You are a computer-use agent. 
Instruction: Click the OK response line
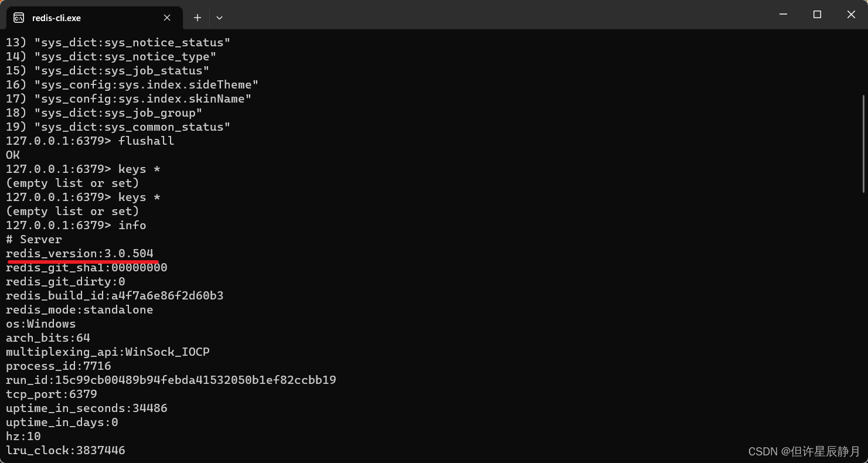[x=12, y=155]
